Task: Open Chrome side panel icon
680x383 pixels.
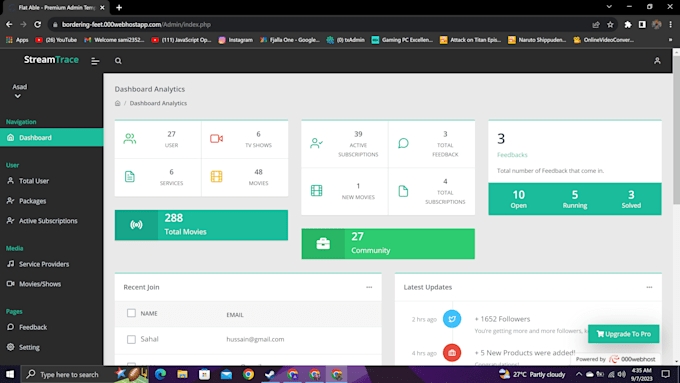Action: tap(642, 25)
